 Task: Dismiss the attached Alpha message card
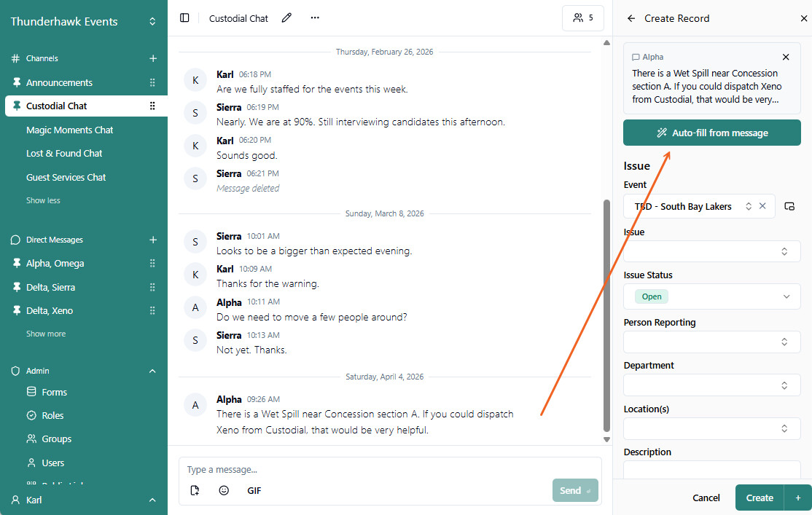point(786,57)
